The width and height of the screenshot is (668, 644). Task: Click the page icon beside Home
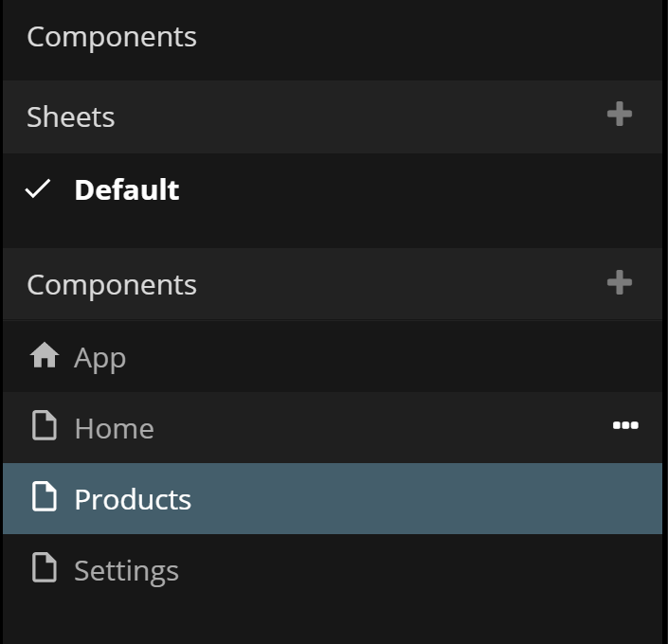[x=45, y=427]
